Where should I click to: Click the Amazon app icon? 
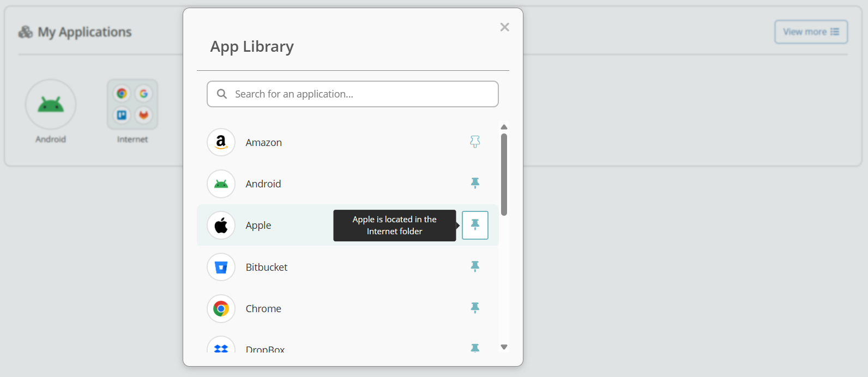click(221, 142)
